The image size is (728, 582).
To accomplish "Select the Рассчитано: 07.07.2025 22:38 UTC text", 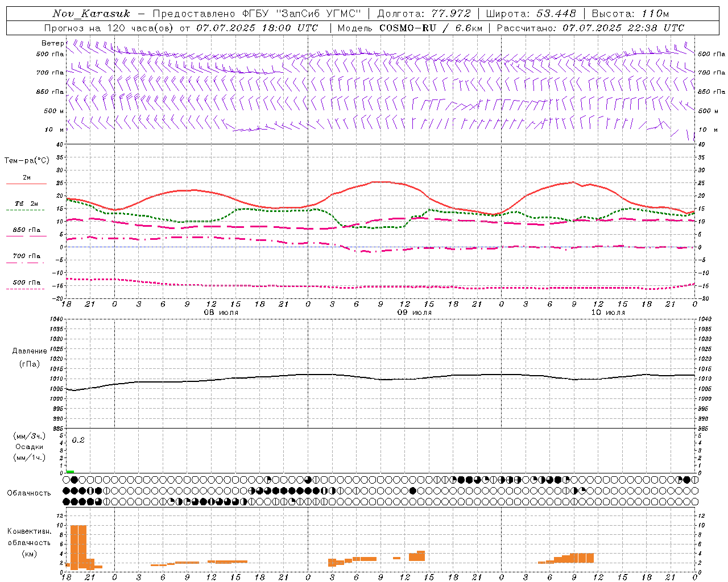I will (590, 28).
